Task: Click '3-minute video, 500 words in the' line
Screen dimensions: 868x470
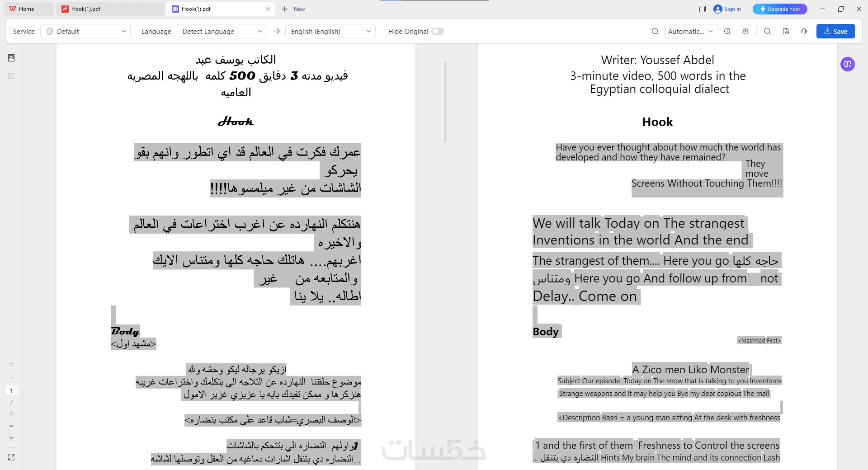Action: click(x=658, y=76)
